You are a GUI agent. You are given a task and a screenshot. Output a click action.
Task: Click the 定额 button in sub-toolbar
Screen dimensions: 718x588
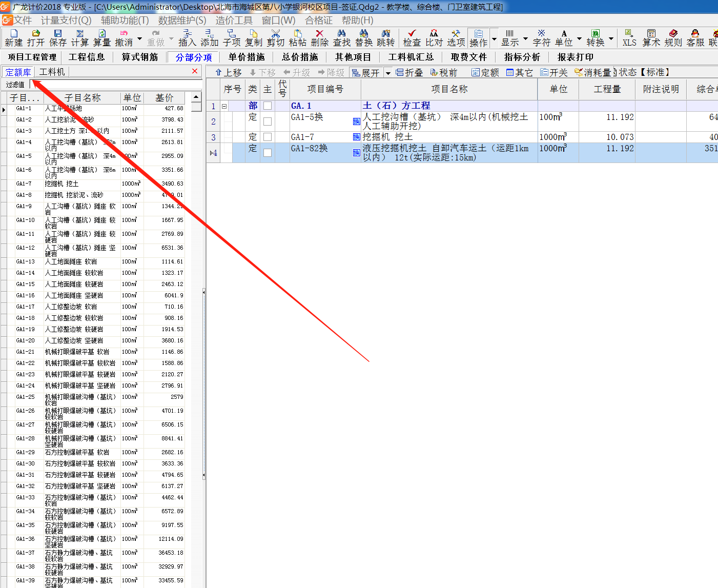pyautogui.click(x=485, y=73)
